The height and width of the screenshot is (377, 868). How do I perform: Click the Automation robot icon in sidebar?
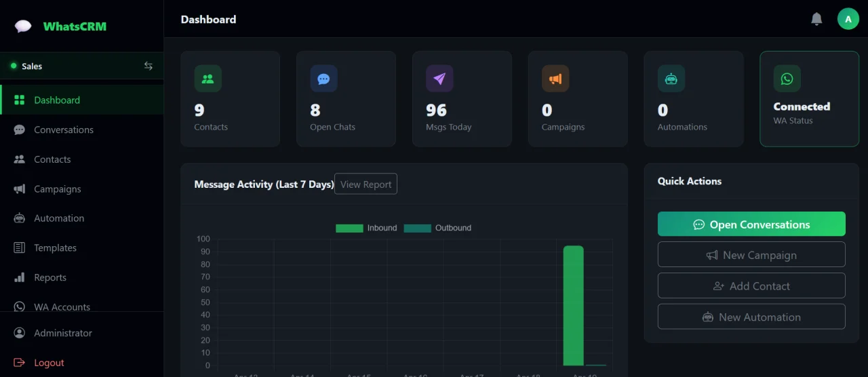20,218
